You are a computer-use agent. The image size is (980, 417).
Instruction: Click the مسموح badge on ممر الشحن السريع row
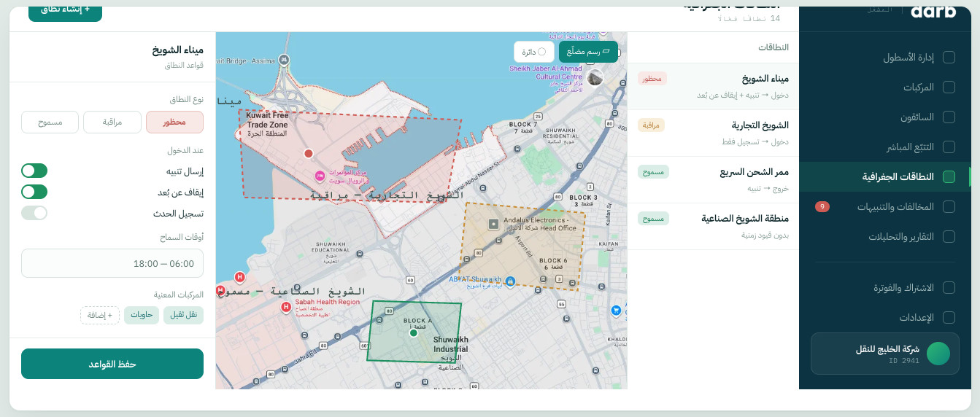[653, 172]
